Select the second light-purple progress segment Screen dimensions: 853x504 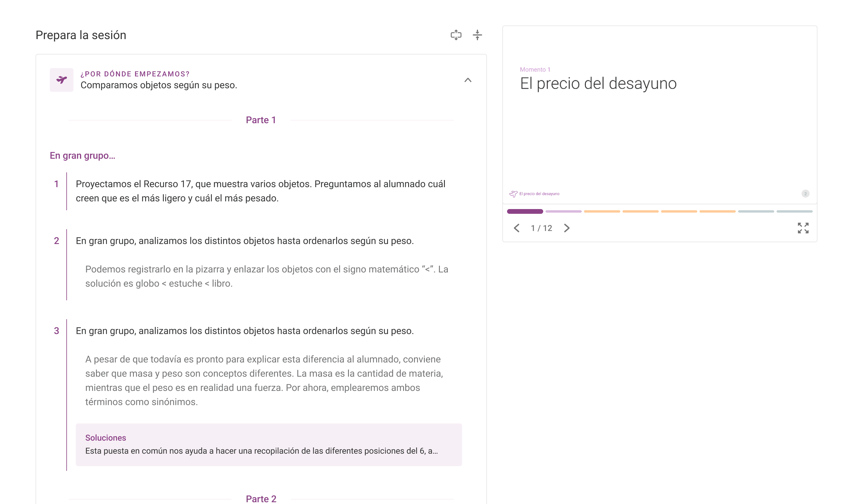click(563, 211)
